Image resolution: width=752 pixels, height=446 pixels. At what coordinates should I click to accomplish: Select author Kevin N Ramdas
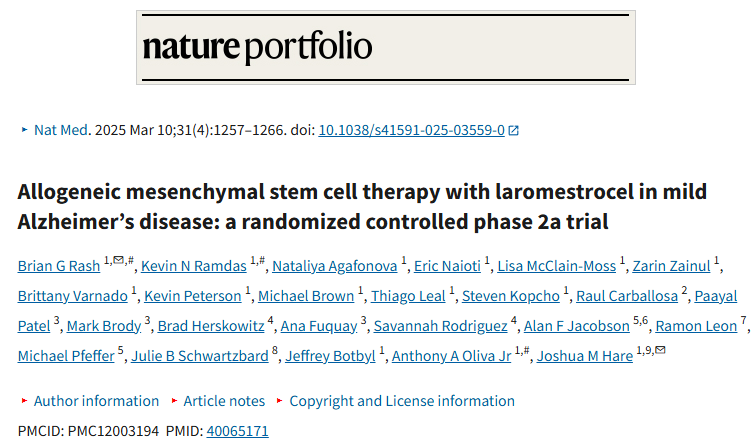194,266
